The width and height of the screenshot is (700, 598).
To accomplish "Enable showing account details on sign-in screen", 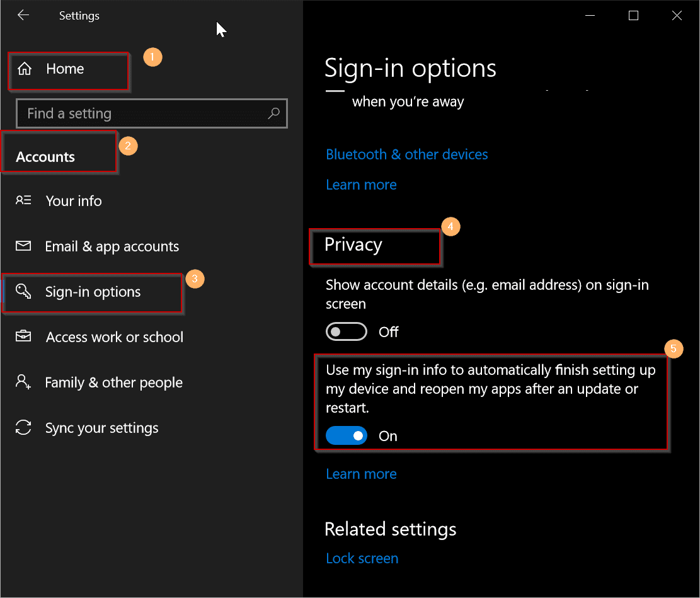I will pyautogui.click(x=346, y=331).
